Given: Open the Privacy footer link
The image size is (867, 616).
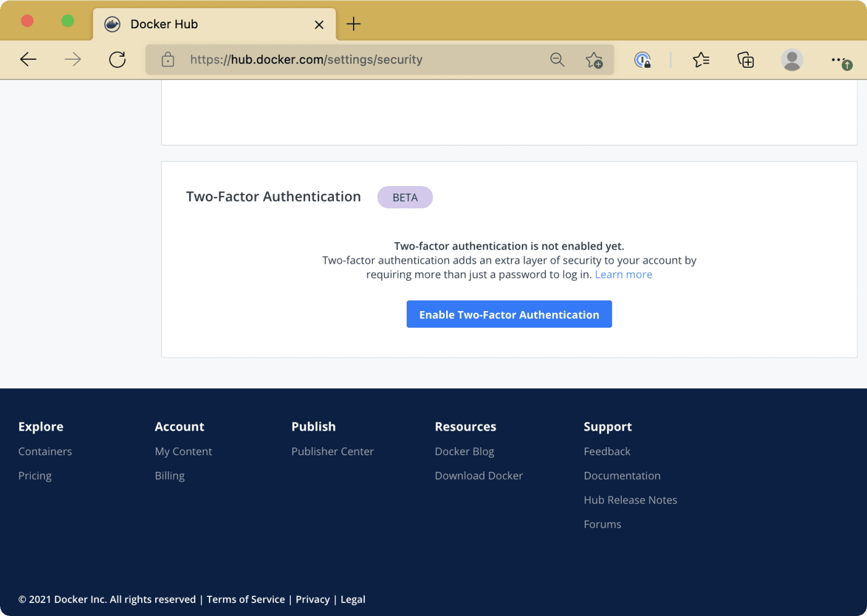Looking at the screenshot, I should 312,599.
